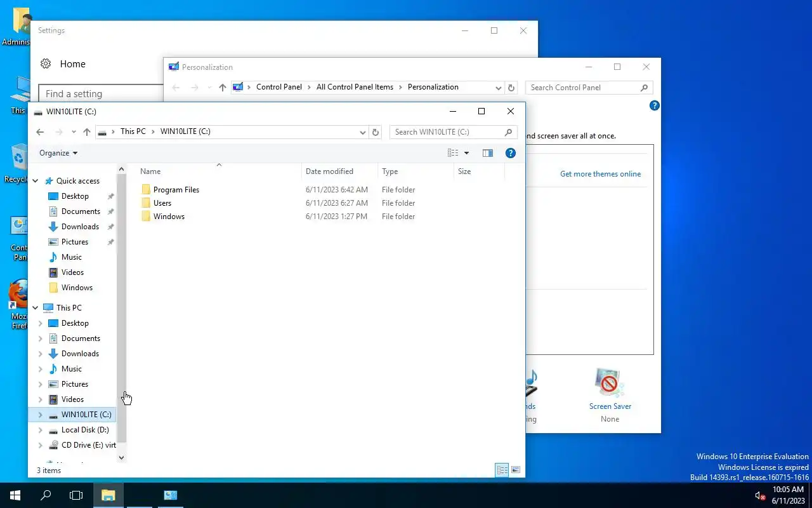Open the Organize dropdown menu

58,153
